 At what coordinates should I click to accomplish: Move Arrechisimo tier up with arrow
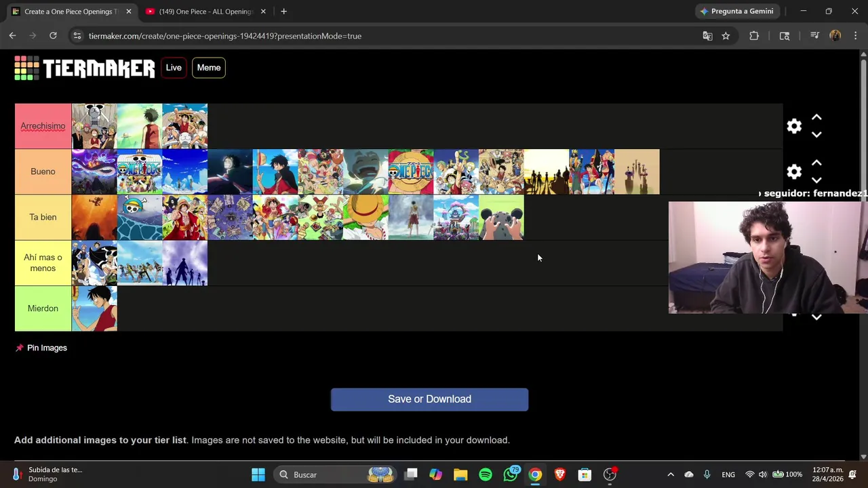pyautogui.click(x=816, y=118)
